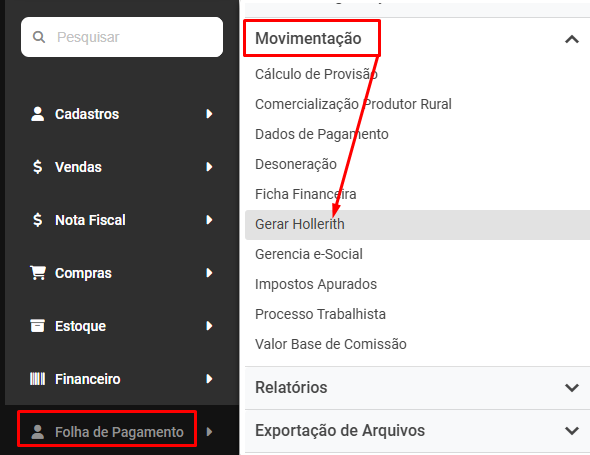Open Cadastros submenu arrow

coord(209,114)
